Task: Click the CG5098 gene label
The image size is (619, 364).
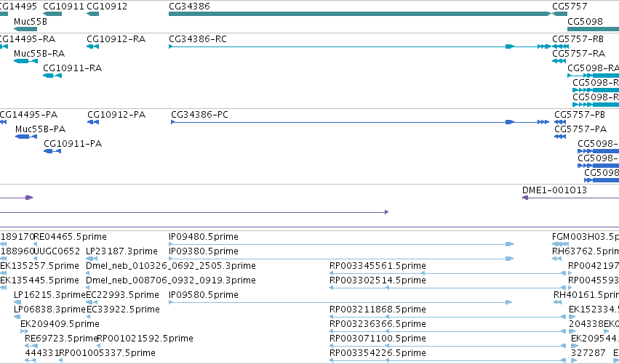Action: (585, 21)
